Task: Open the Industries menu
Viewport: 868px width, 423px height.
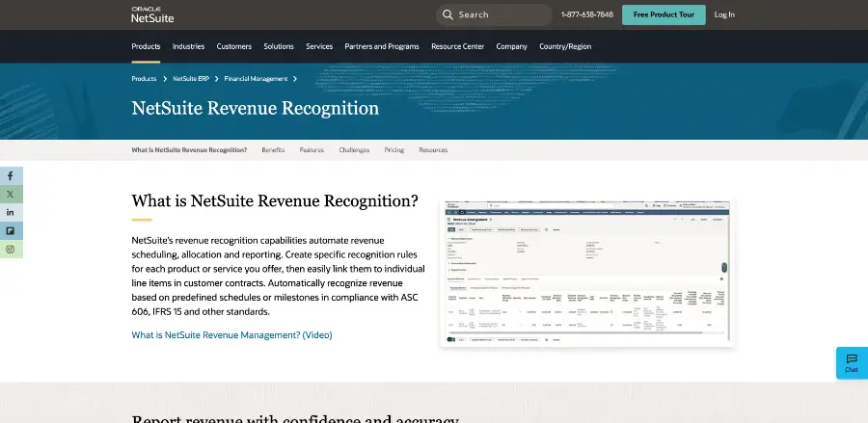Action: (188, 46)
